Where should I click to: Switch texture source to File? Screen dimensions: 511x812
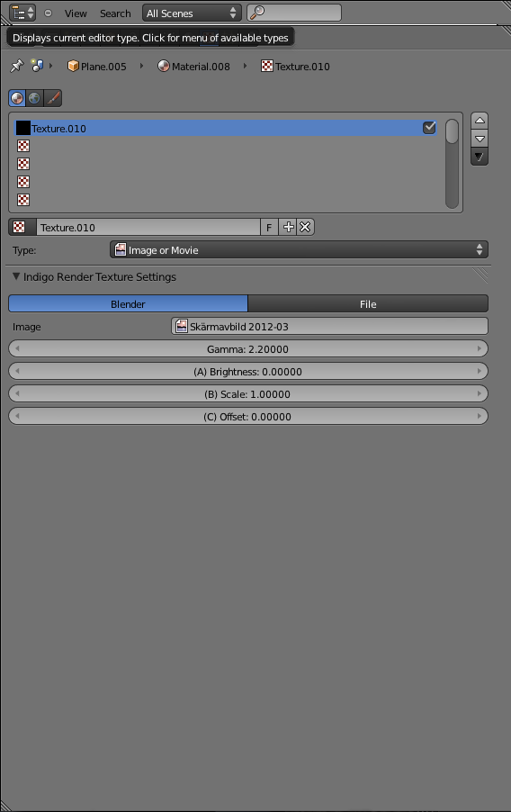pyautogui.click(x=368, y=304)
